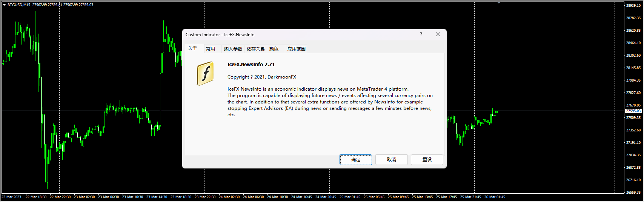Click the Copyright 2021 DarkmoonFX text
The width and height of the screenshot is (644, 202).
click(x=262, y=77)
